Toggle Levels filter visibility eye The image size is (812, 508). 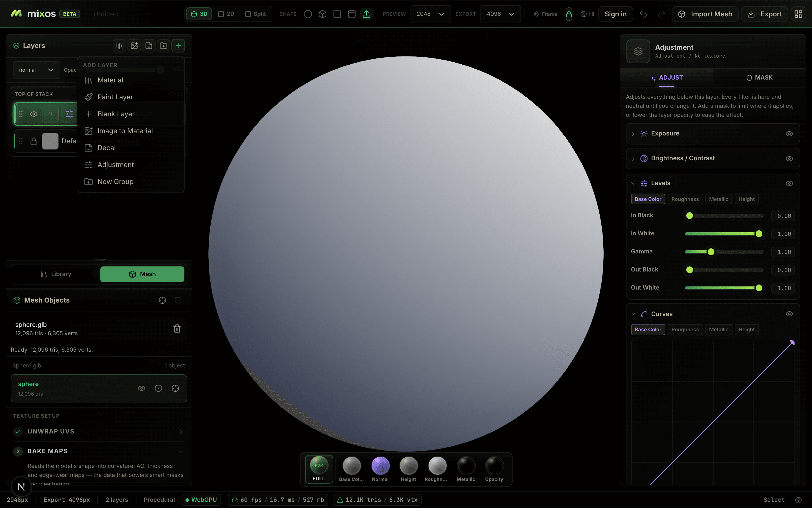pyautogui.click(x=789, y=183)
